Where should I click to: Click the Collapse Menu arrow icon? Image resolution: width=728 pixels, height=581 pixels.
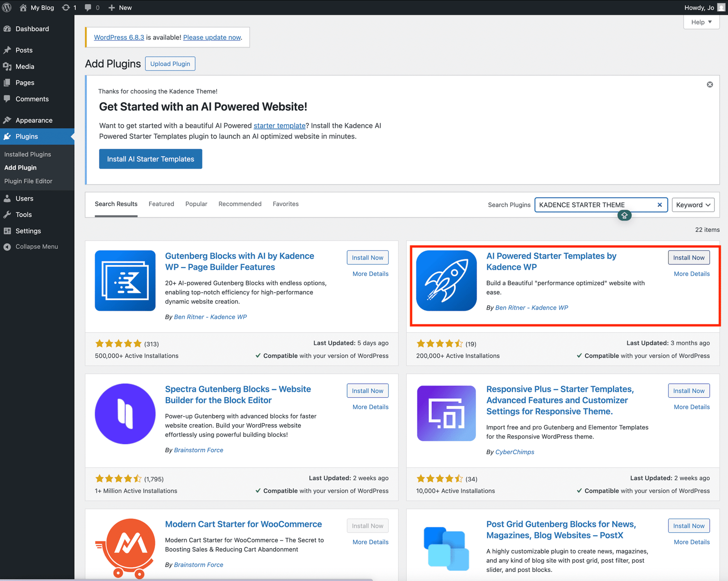pyautogui.click(x=7, y=247)
